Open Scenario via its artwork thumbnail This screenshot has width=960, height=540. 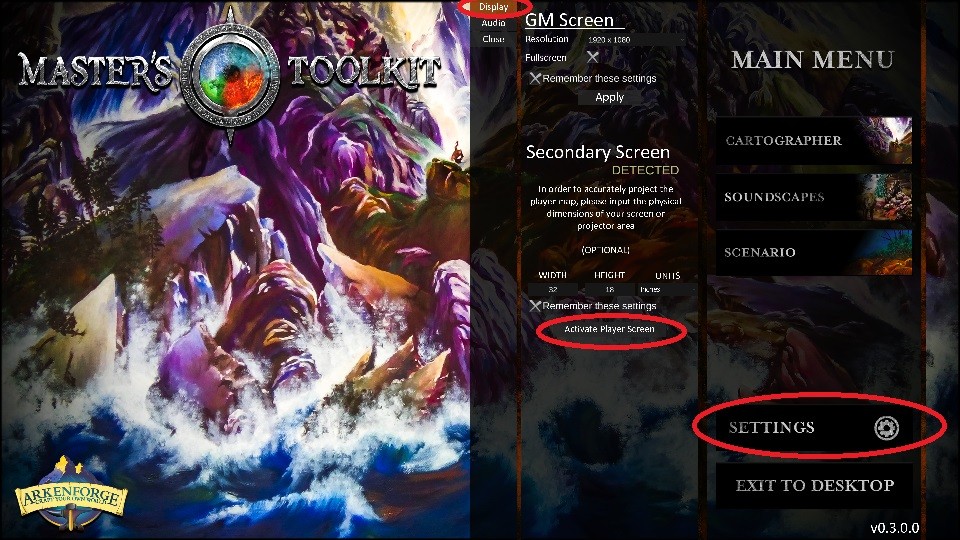pos(883,252)
